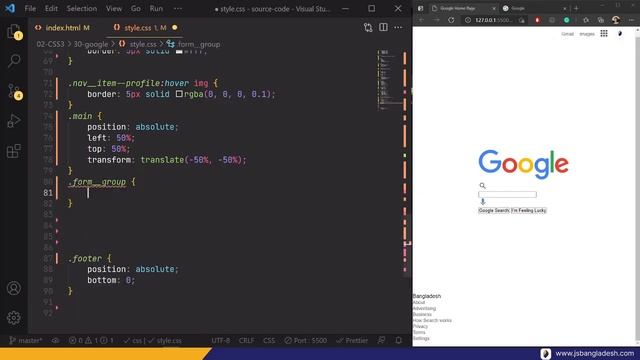Screen dimensions: 640x360
Task: Open the Selection menu
Action: 82,8
